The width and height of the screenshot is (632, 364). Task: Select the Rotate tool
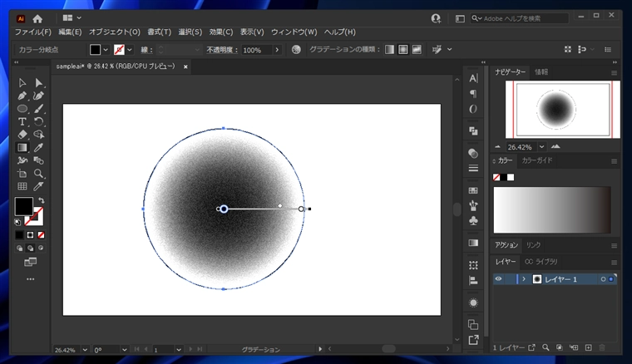[x=39, y=121]
